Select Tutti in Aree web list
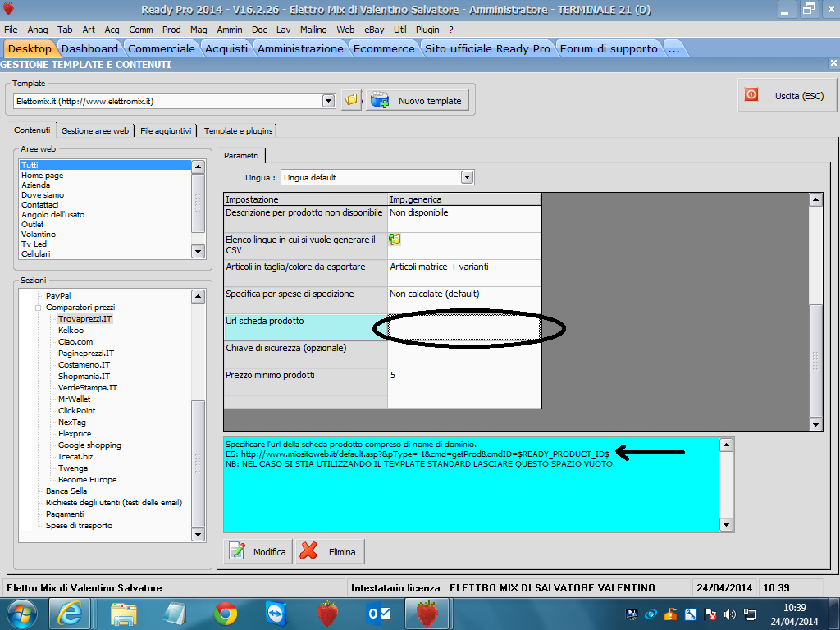Viewport: 840px width, 630px height. (x=105, y=165)
